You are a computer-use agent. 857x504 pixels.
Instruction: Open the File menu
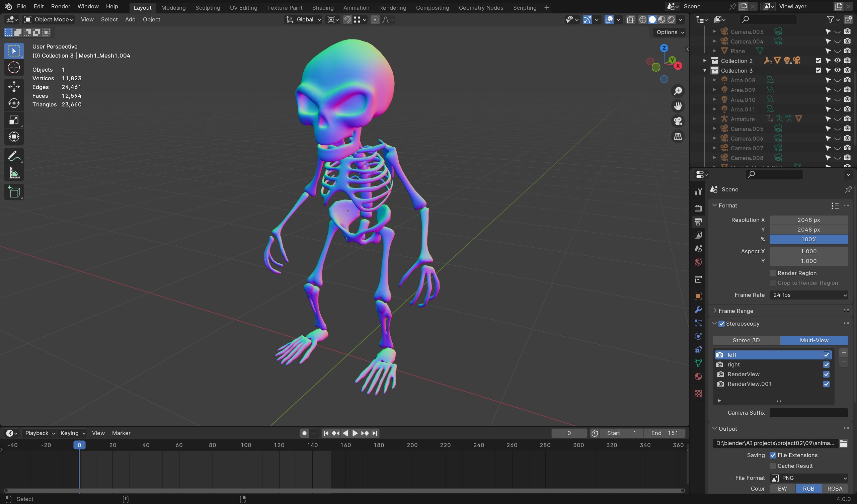21,6
